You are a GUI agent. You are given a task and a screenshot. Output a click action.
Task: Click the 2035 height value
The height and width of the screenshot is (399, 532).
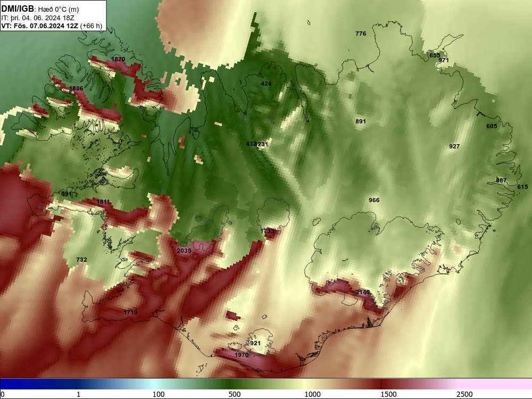184,251
